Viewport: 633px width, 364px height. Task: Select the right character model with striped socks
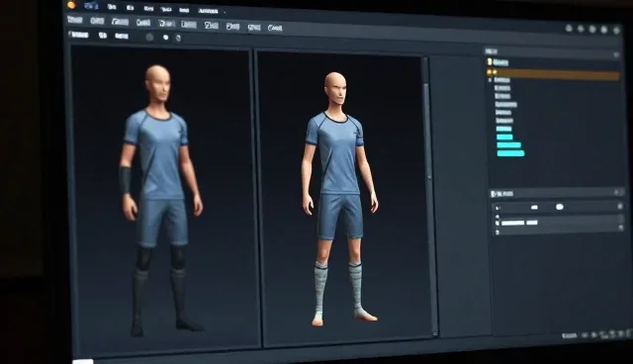(340, 199)
